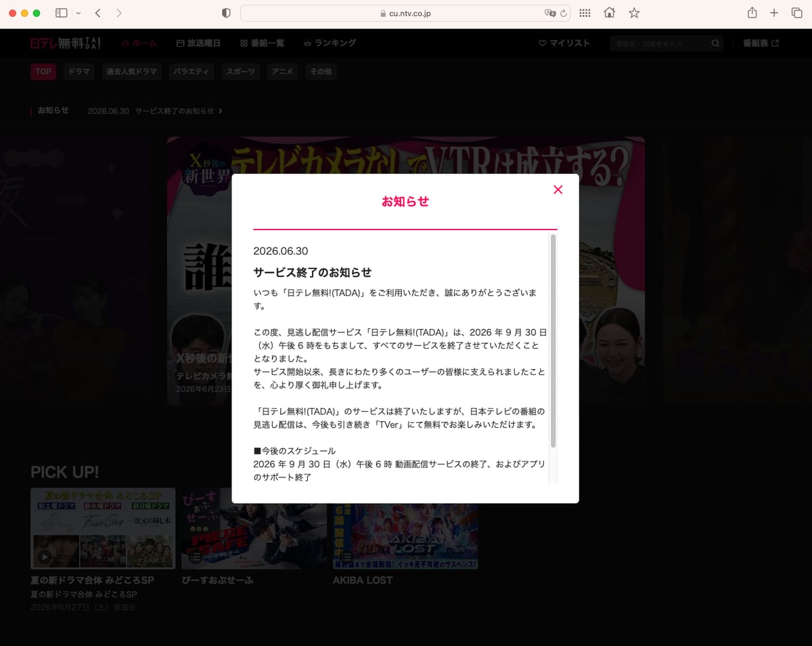Go back to the previous page
The width and height of the screenshot is (812, 646).
98,13
